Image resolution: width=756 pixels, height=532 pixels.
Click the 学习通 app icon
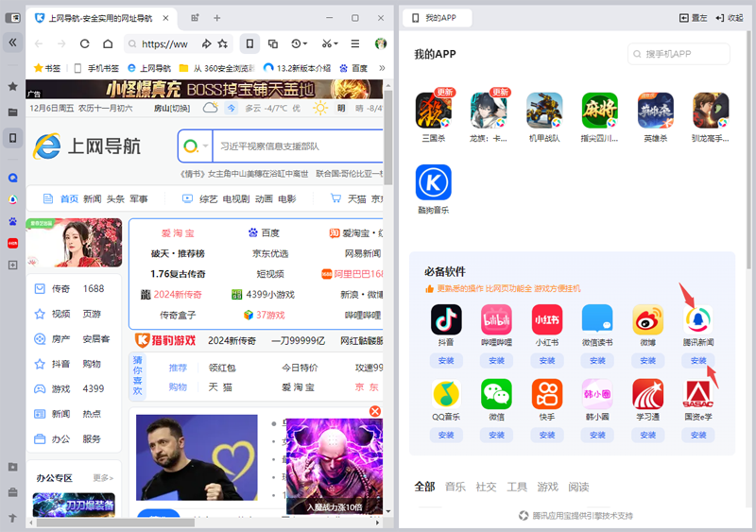click(648, 394)
